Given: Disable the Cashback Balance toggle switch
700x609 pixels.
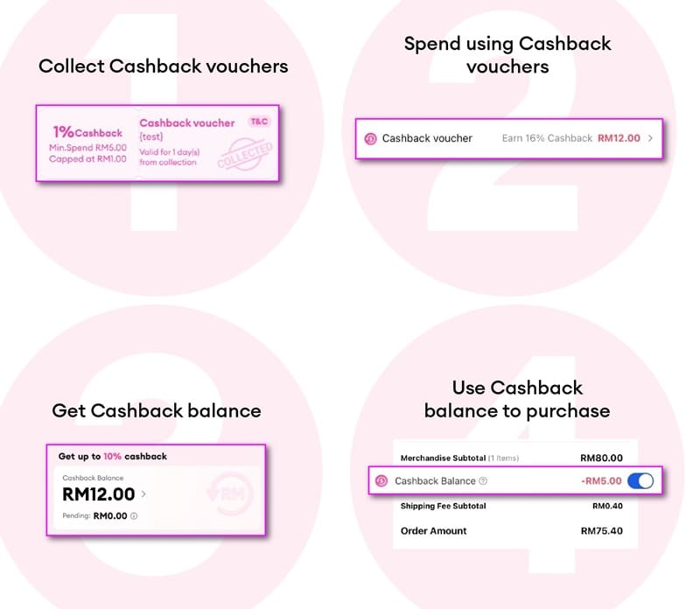Looking at the screenshot, I should pos(639,481).
